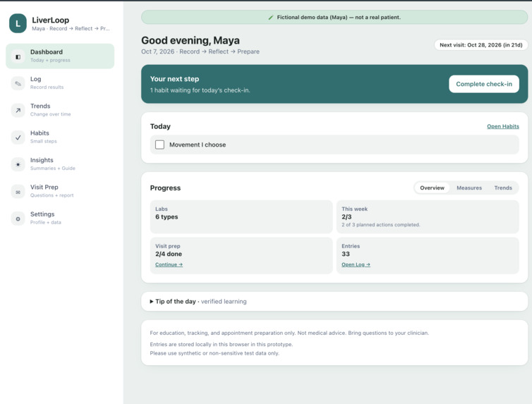Click 'Please use synthetic' notice text
The image size is (532, 404).
coord(214,353)
